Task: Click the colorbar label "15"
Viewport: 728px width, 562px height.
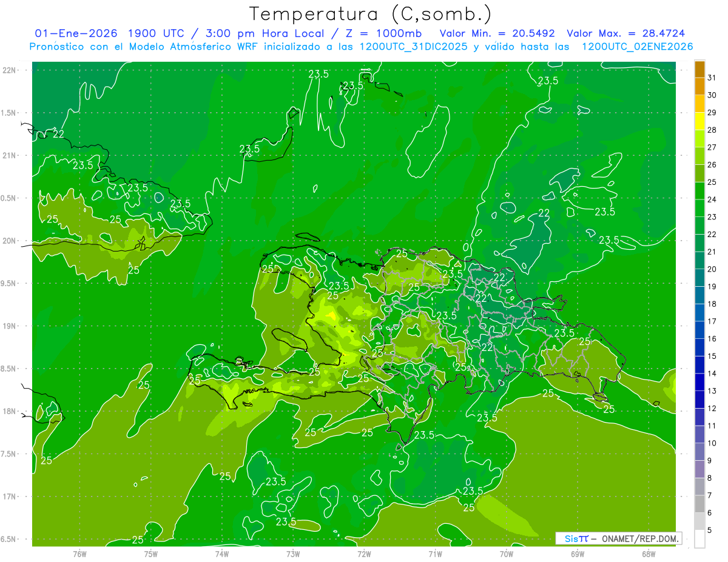Action: (712, 356)
